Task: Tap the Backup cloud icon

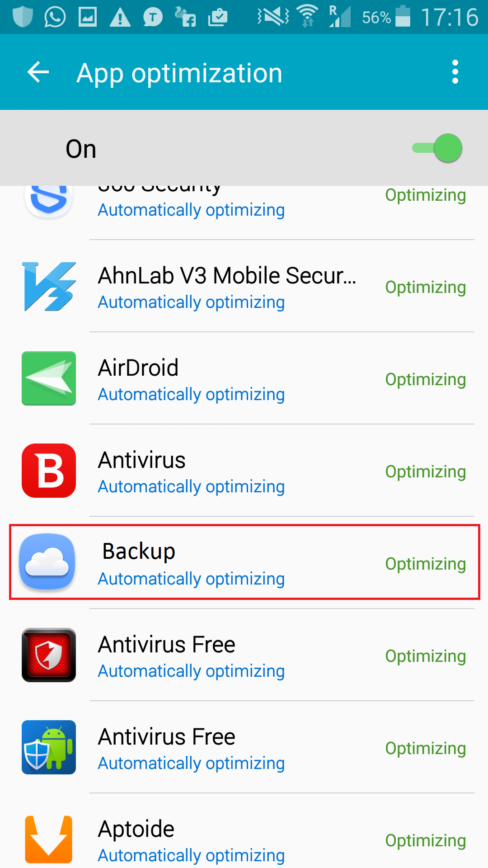Action: point(47,562)
